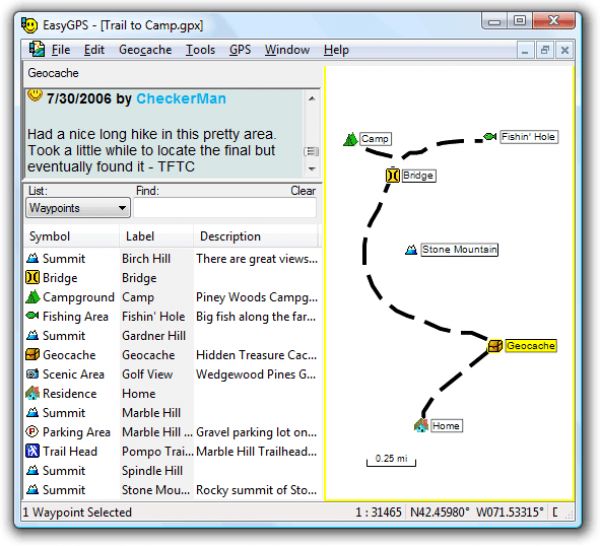600x546 pixels.
Task: Select the Scenic Area icon in list
Action: pos(34,374)
